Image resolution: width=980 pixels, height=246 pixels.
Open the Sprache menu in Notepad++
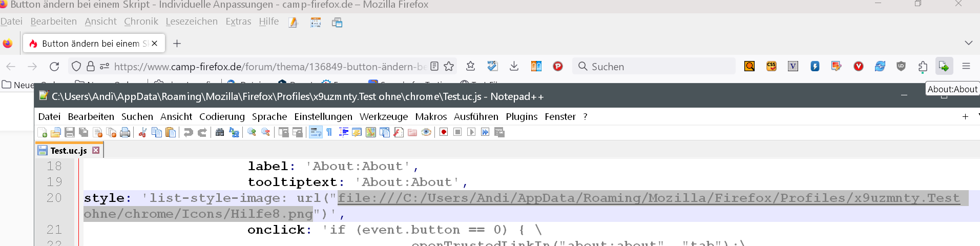pos(269,117)
